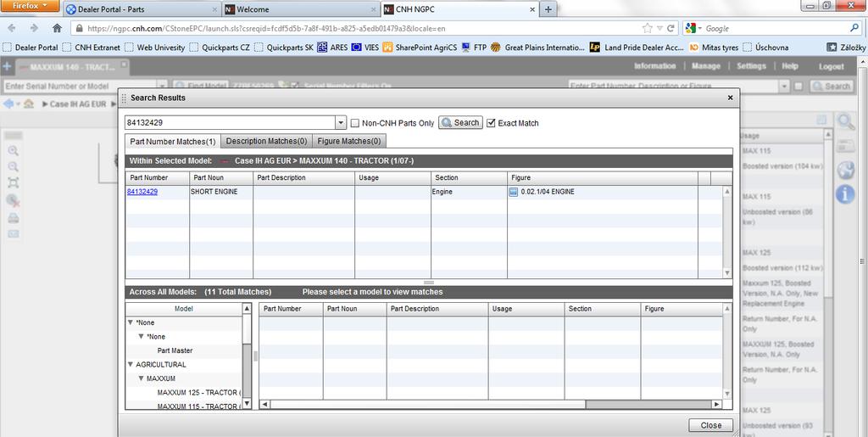Switch to Description Matches(0) tab
This screenshot has height=437, width=868.
tap(266, 141)
